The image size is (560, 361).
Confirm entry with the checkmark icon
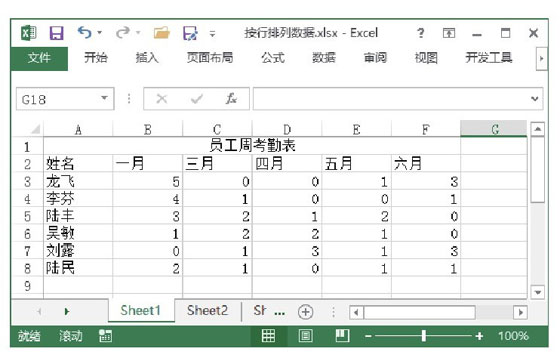click(x=197, y=99)
